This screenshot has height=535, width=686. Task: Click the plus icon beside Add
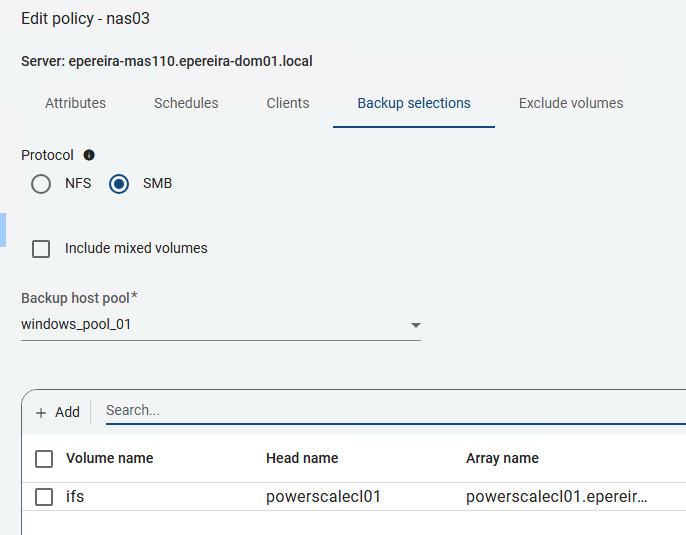[x=41, y=412]
